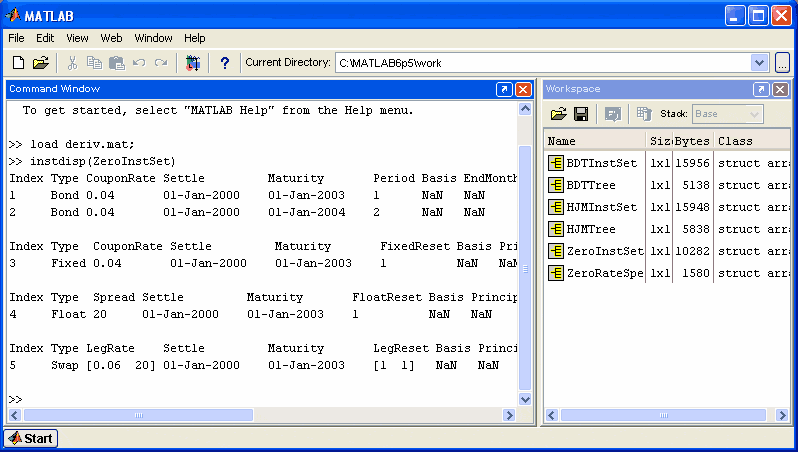Undock the Command Window
This screenshot has width=798, height=453.
[504, 89]
